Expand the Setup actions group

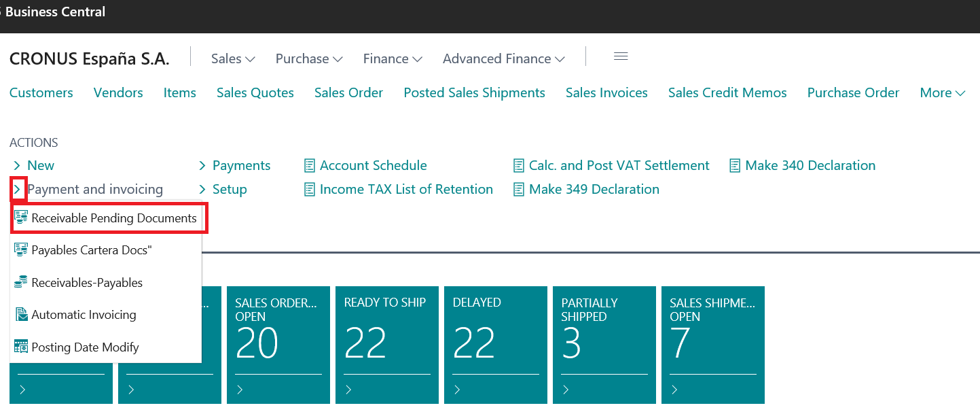(223, 189)
